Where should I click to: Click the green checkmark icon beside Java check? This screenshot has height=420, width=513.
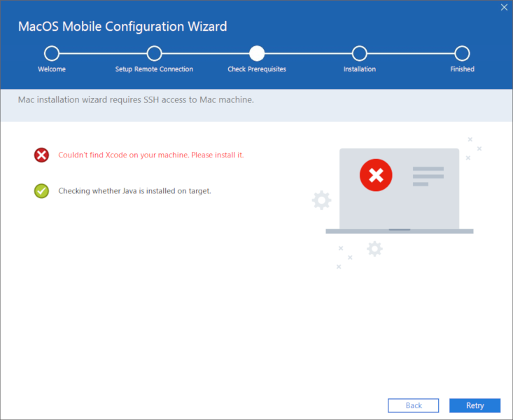41,191
